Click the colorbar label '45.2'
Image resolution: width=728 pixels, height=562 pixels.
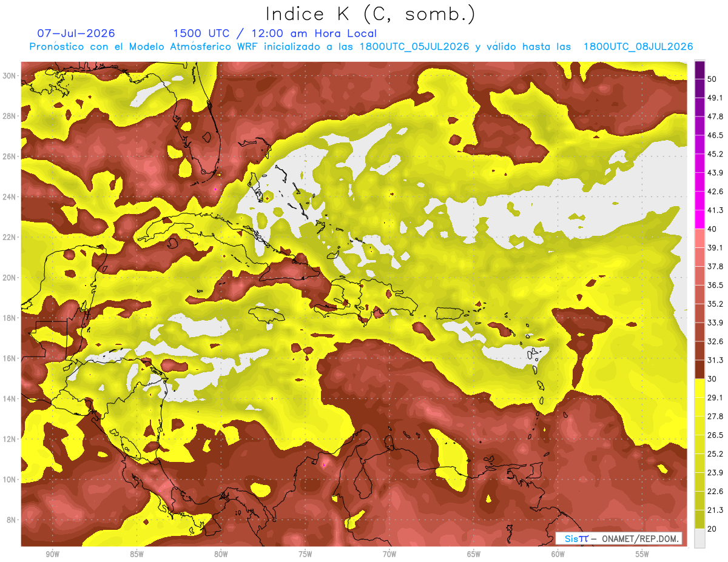click(715, 154)
